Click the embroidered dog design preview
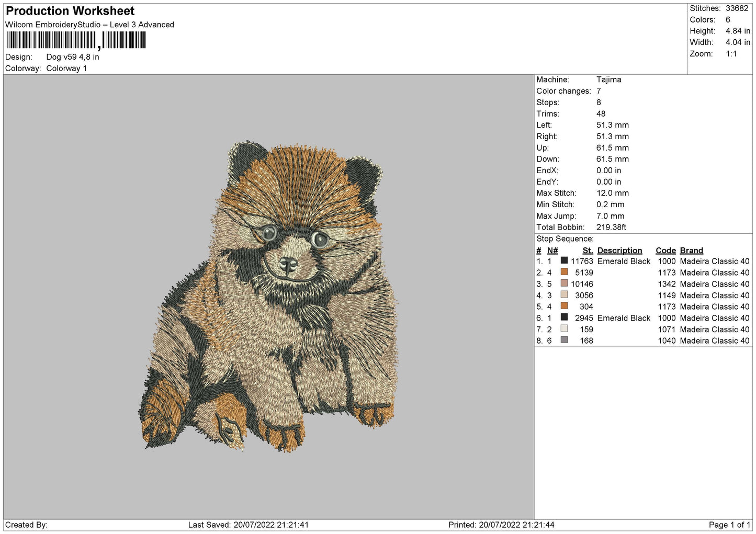 point(268,296)
